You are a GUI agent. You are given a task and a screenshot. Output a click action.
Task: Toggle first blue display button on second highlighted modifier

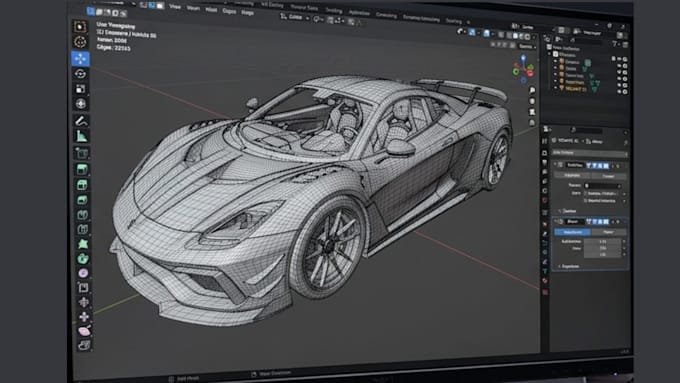pyautogui.click(x=589, y=222)
